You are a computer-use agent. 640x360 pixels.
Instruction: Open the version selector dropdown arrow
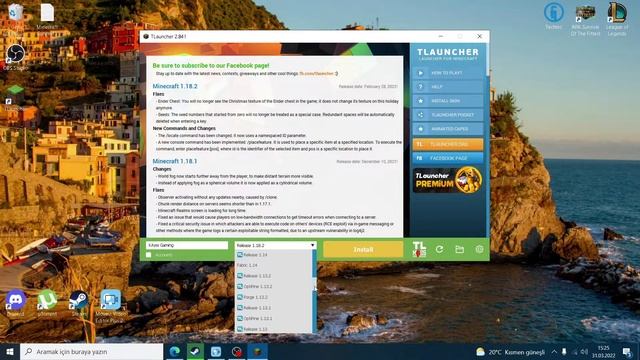[x=313, y=245]
